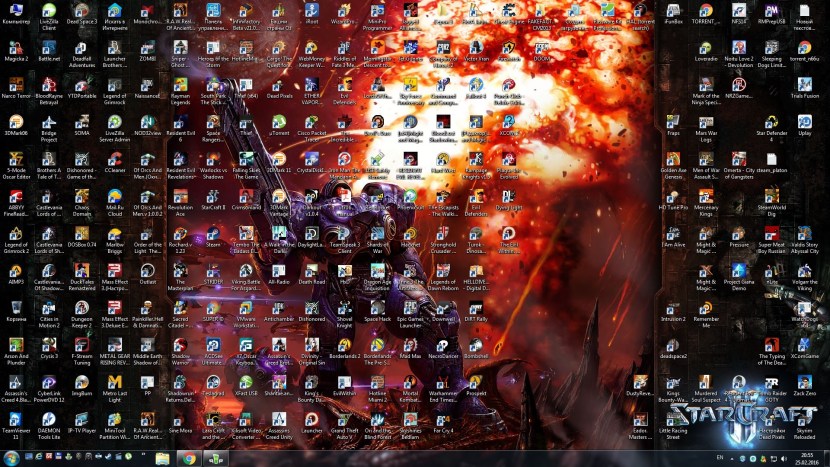Launch Battle.net from the desktop
830x467 pixels.
click(49, 48)
